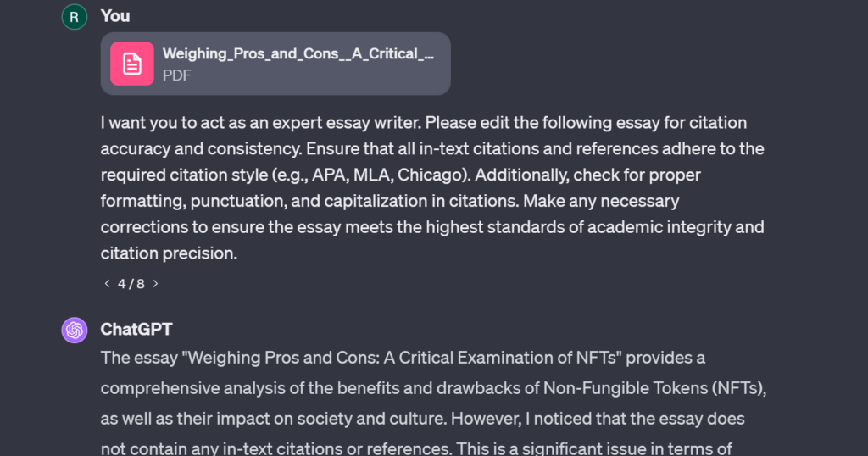Click the "PDF" file type label
Image resolution: width=868 pixels, height=456 pixels.
[176, 75]
